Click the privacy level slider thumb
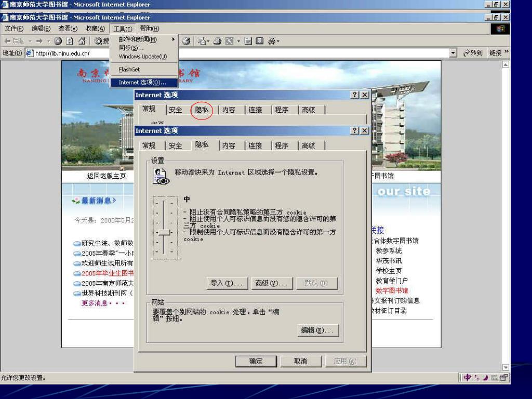 pyautogui.click(x=164, y=232)
